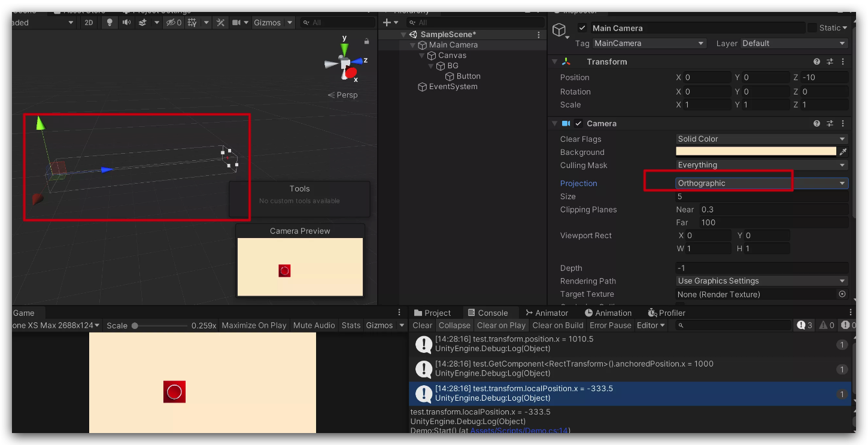Select the Game tab
Viewport: 868px width, 445px height.
[x=24, y=313]
